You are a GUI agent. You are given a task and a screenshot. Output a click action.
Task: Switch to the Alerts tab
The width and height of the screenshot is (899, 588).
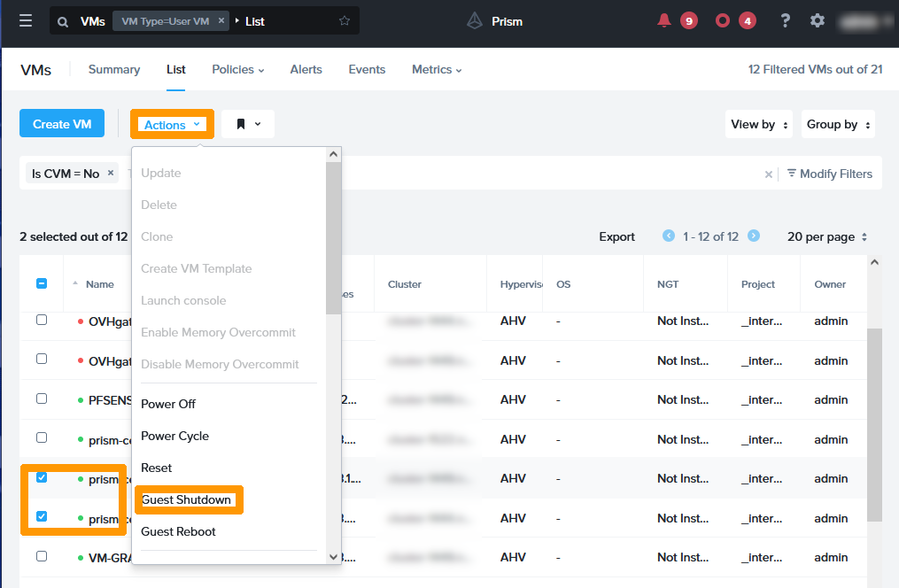[x=306, y=69]
